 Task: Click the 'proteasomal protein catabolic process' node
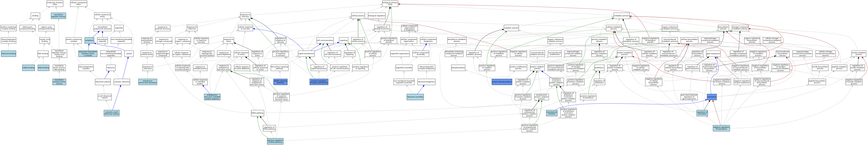click(x=541, y=97)
